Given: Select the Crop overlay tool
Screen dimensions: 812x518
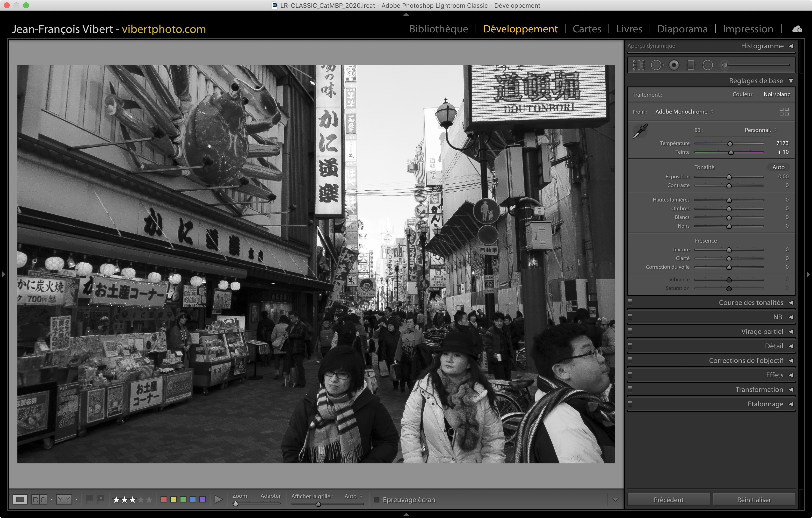Looking at the screenshot, I should pyautogui.click(x=638, y=65).
